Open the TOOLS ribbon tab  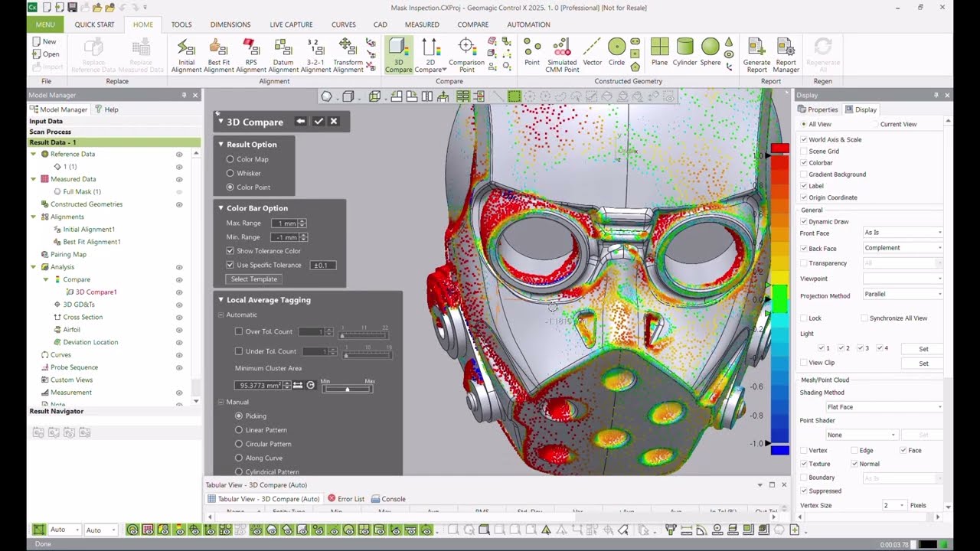[x=181, y=24]
